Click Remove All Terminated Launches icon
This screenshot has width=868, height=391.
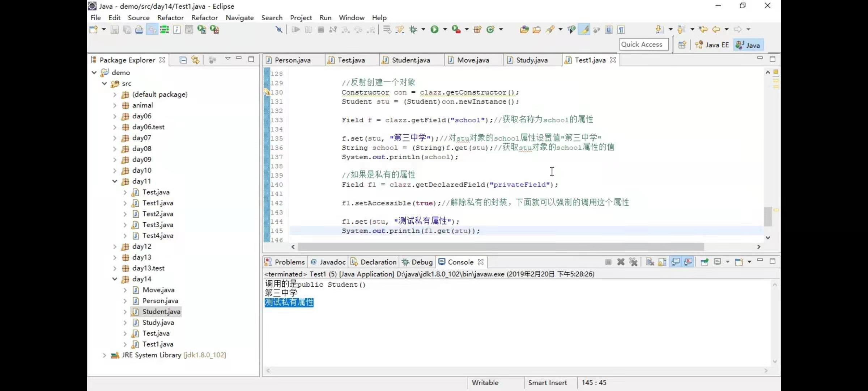pyautogui.click(x=633, y=262)
